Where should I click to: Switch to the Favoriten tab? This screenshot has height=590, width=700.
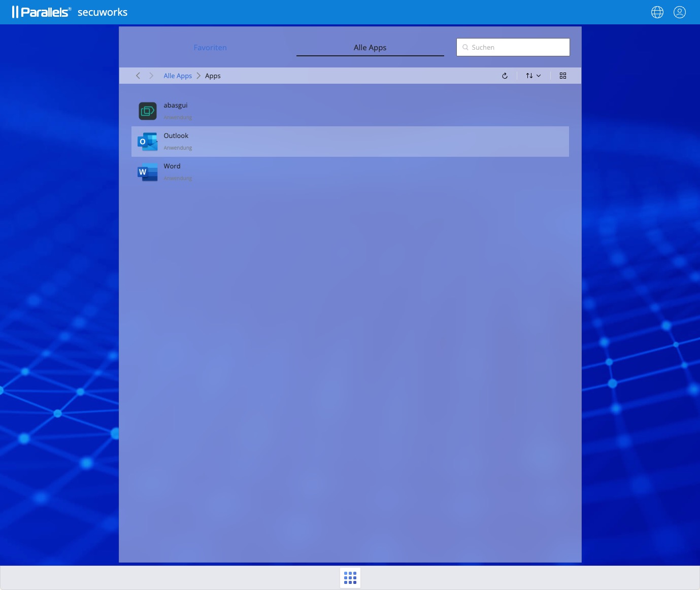210,48
